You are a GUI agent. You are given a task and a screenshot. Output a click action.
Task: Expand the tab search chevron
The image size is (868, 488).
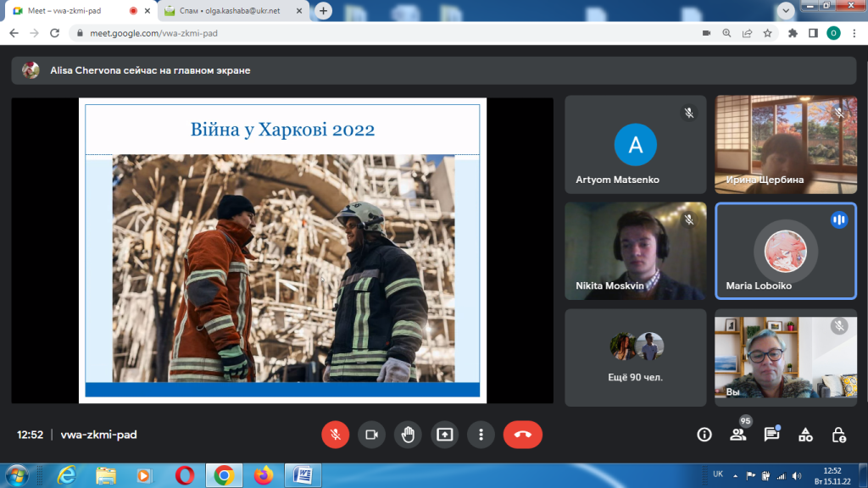(786, 10)
